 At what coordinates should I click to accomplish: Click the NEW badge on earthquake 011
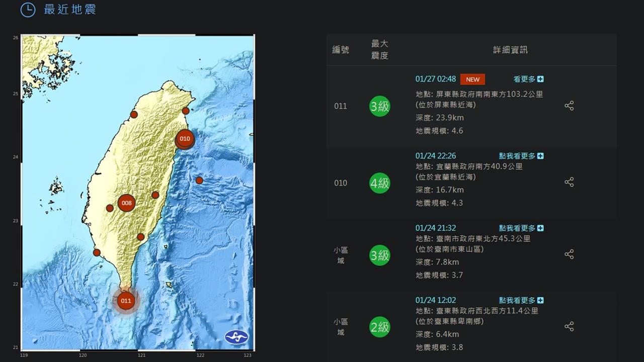click(472, 79)
